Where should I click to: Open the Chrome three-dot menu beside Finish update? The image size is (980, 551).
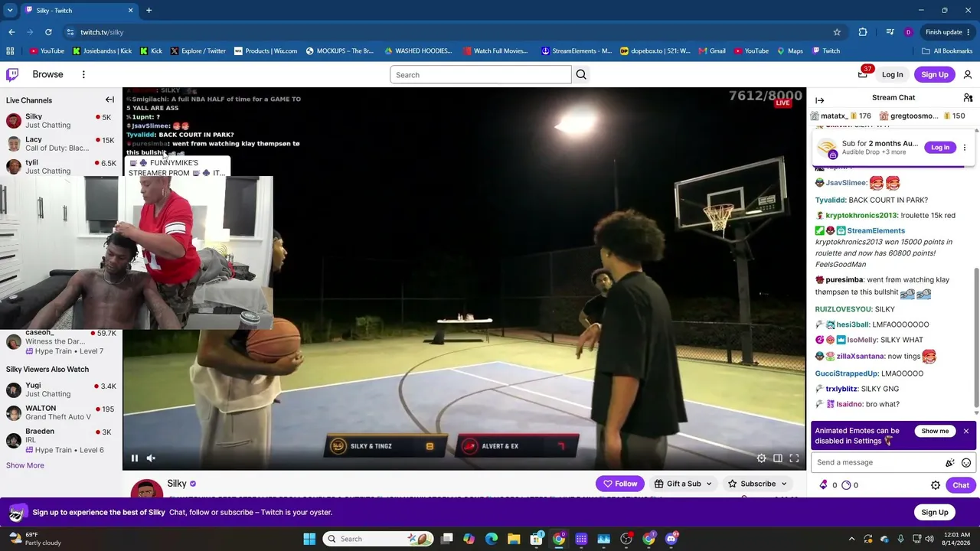969,32
